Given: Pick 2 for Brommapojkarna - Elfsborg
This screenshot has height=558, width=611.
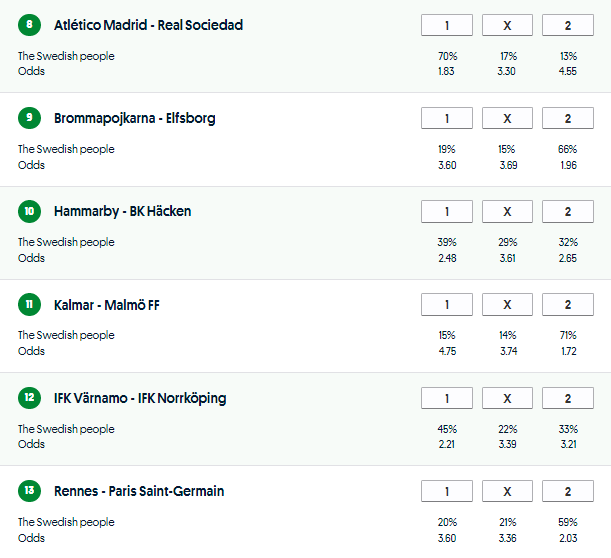Looking at the screenshot, I should pos(567,118).
